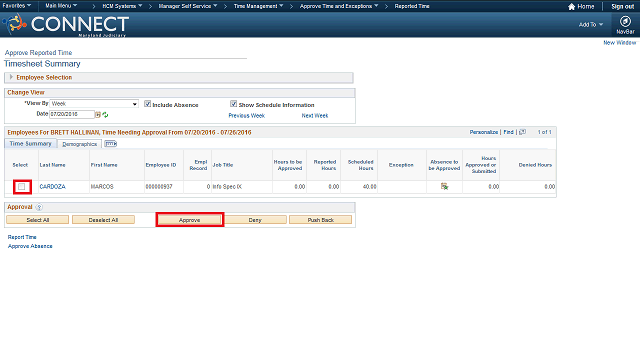Click the 40.00 scheduled hours cell
This screenshot has width=640, height=360.
pos(370,187)
